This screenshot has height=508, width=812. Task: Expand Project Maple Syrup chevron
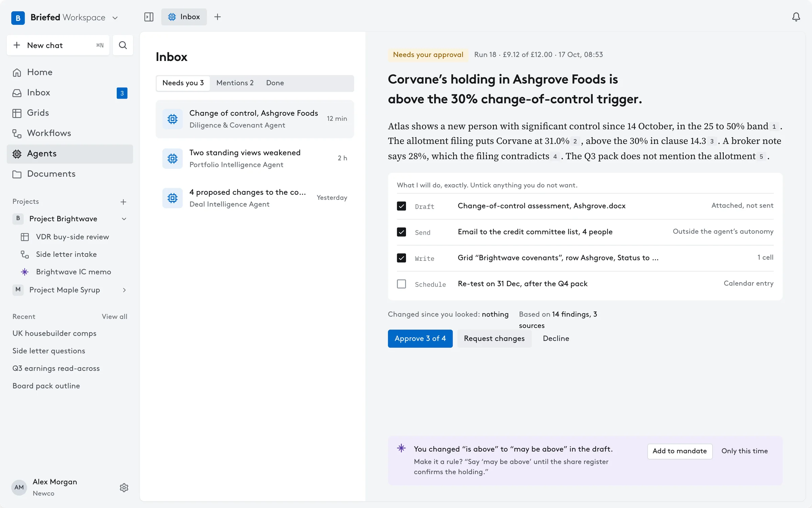coord(124,290)
